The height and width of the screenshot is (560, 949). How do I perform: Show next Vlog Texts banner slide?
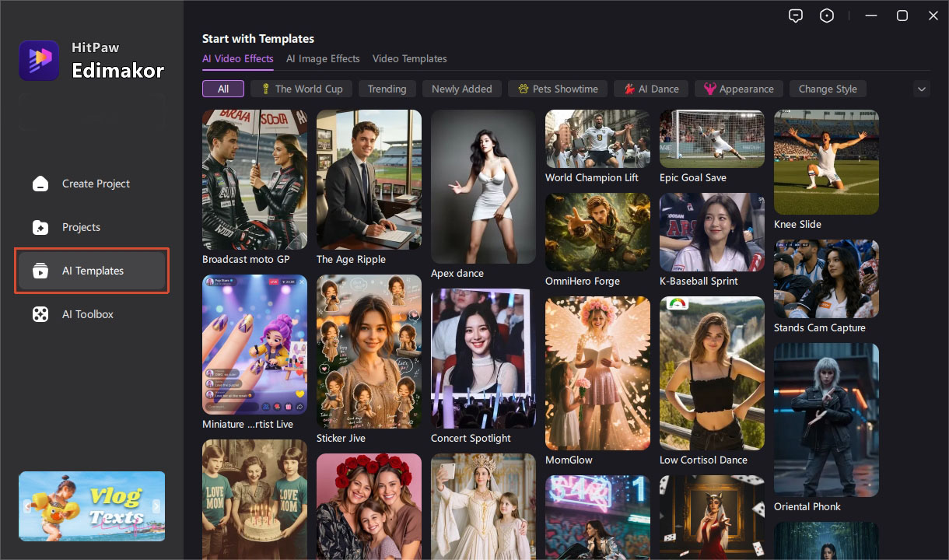pyautogui.click(x=156, y=506)
